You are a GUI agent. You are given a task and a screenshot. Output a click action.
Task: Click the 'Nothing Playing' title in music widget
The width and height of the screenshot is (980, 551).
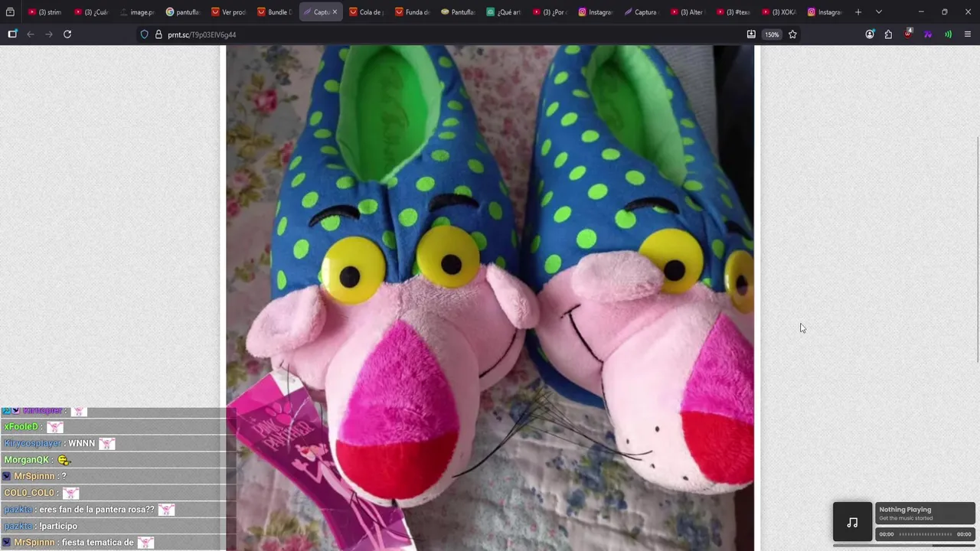point(905,510)
